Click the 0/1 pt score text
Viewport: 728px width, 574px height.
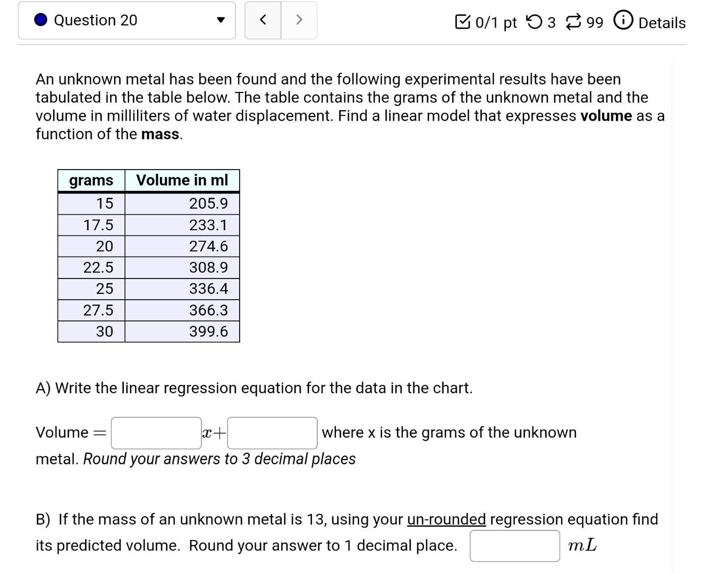[x=496, y=22]
